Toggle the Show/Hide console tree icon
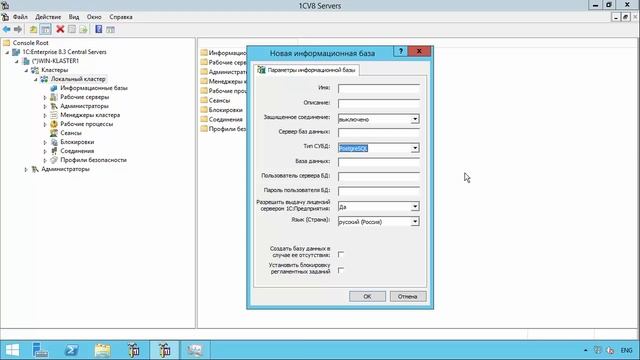 tap(45, 29)
